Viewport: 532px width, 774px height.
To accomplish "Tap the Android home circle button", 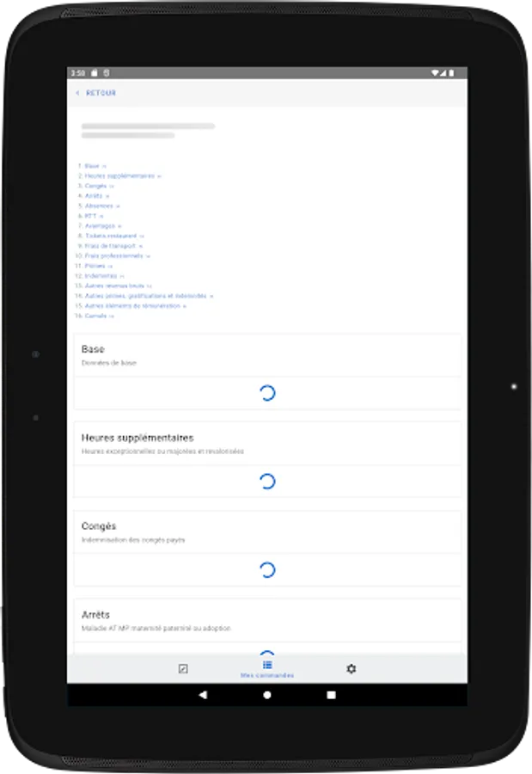I will pos(267,695).
